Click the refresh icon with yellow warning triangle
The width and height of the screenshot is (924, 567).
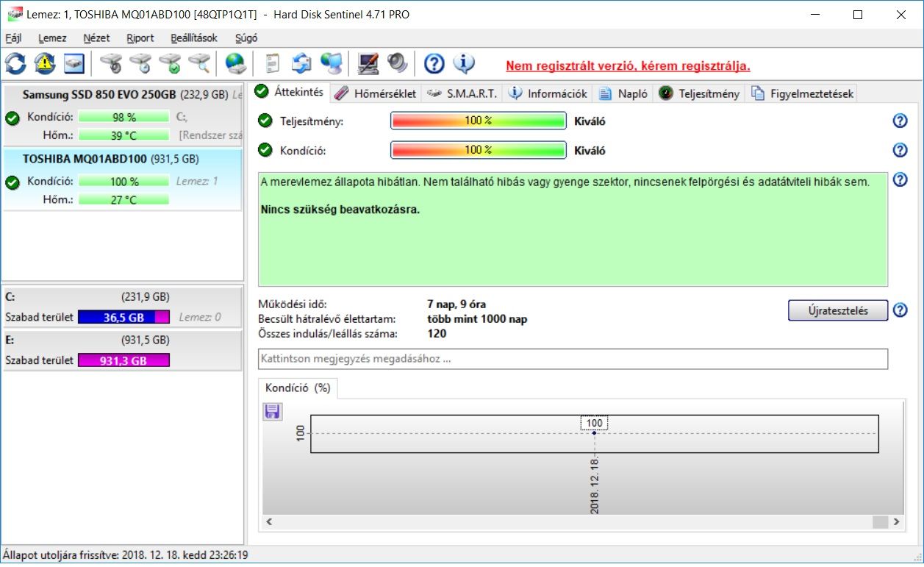coord(45,64)
